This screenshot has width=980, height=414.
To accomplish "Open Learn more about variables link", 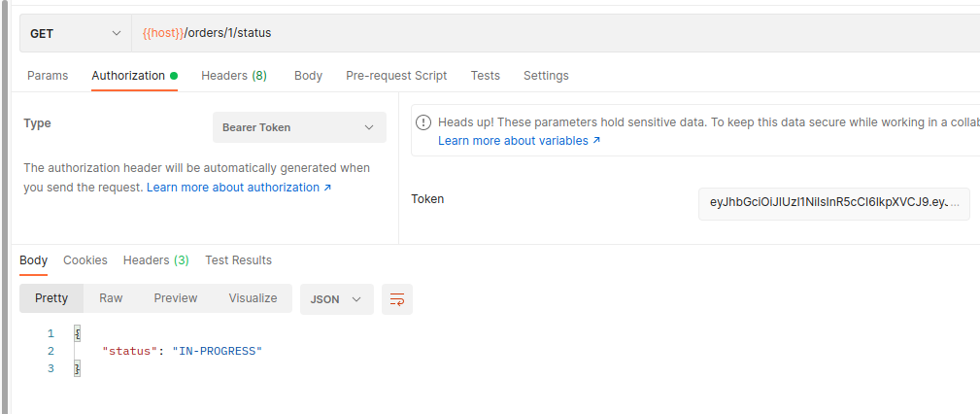I will click(x=519, y=141).
